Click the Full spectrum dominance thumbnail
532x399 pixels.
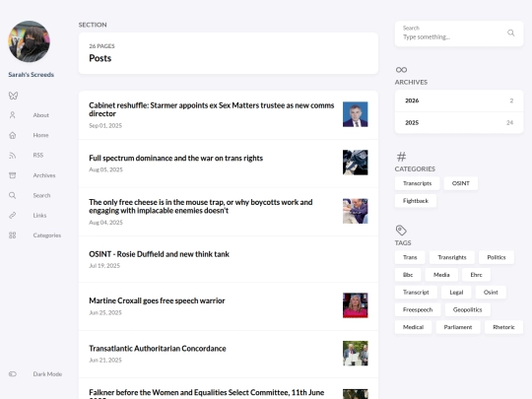[x=356, y=163]
